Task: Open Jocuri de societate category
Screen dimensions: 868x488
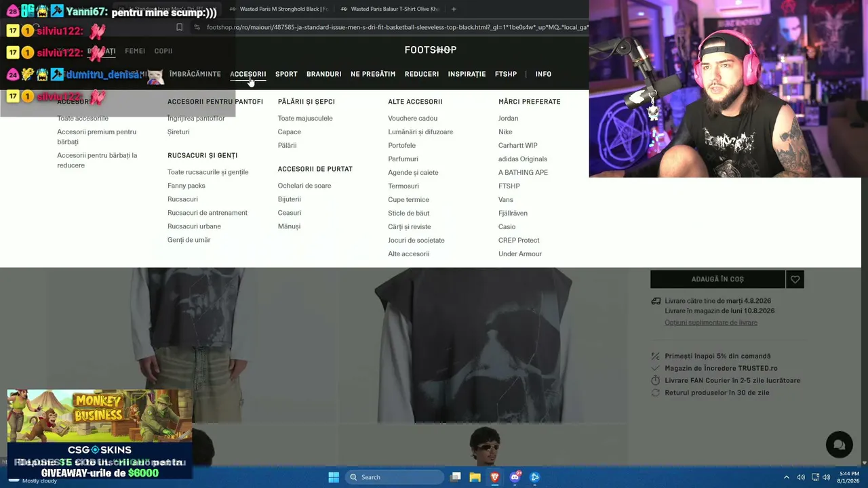Action: [416, 240]
